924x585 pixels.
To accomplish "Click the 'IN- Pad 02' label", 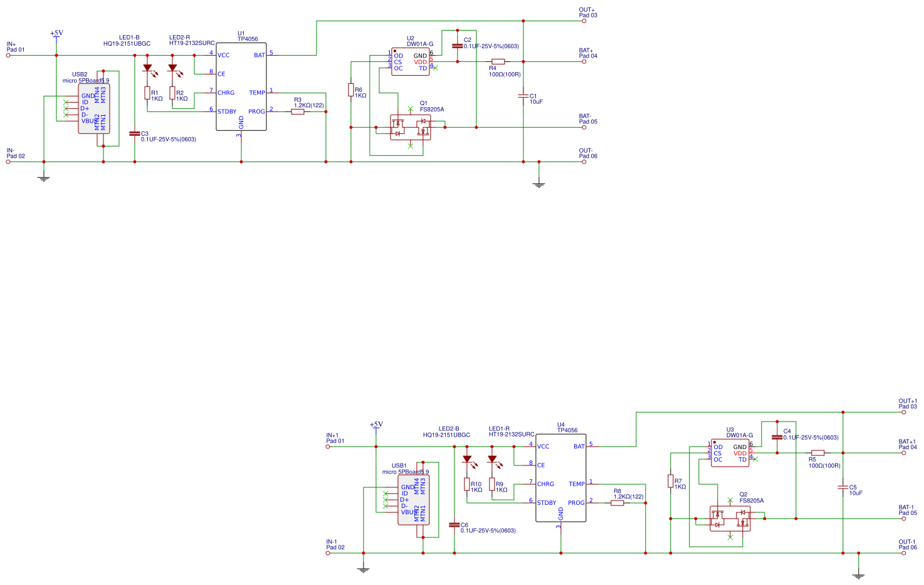I will (16, 153).
